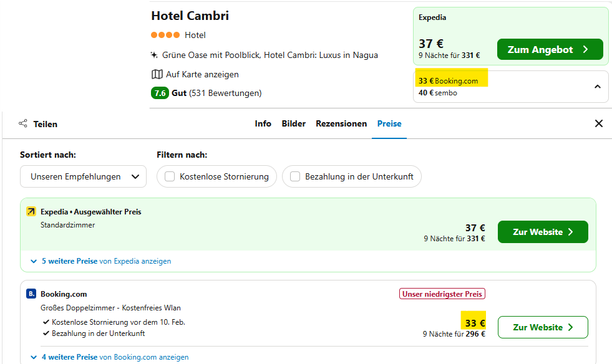
Task: Click the Expedia logo icon in price list
Action: click(31, 212)
